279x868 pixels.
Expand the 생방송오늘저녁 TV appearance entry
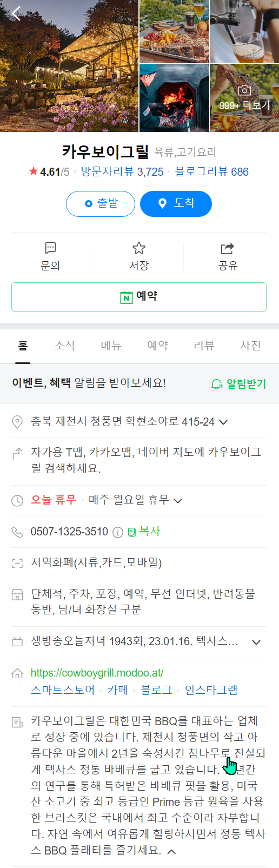tap(256, 642)
